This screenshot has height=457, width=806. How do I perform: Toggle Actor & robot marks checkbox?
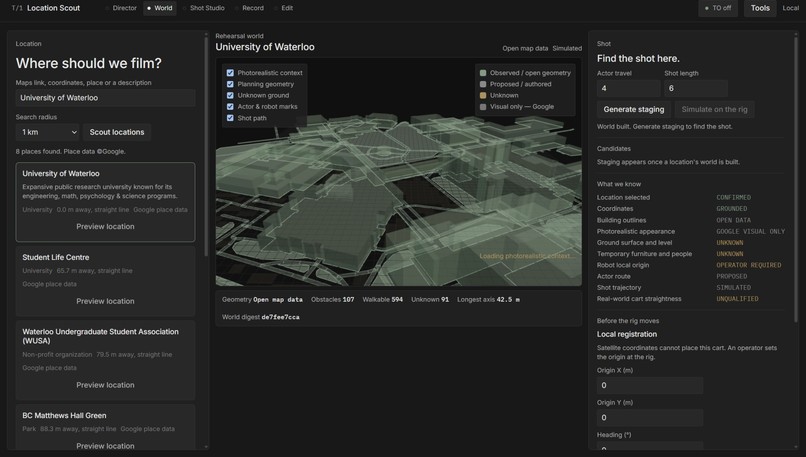coord(230,107)
